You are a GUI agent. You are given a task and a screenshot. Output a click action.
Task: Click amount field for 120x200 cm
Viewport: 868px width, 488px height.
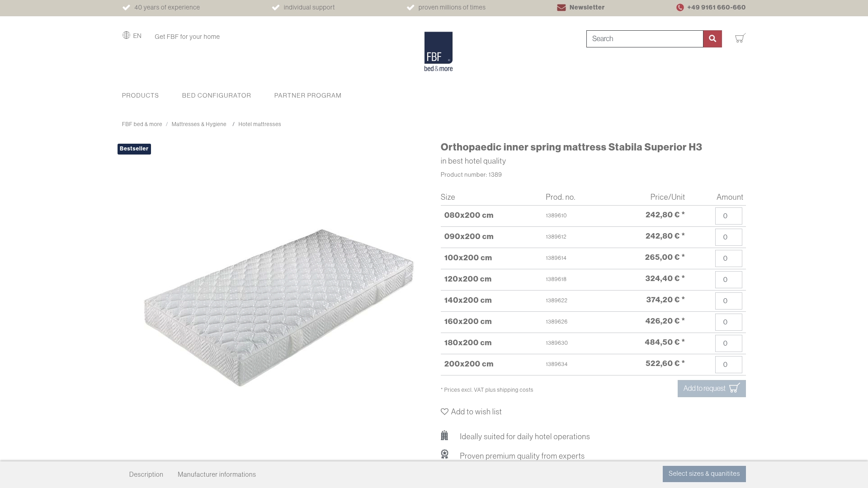pos(729,280)
